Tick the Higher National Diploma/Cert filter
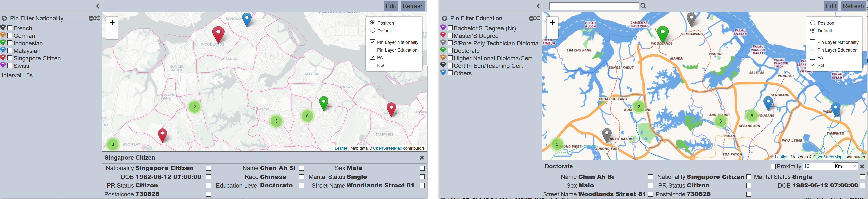Screen dimensions: 868x199 (x=450, y=58)
